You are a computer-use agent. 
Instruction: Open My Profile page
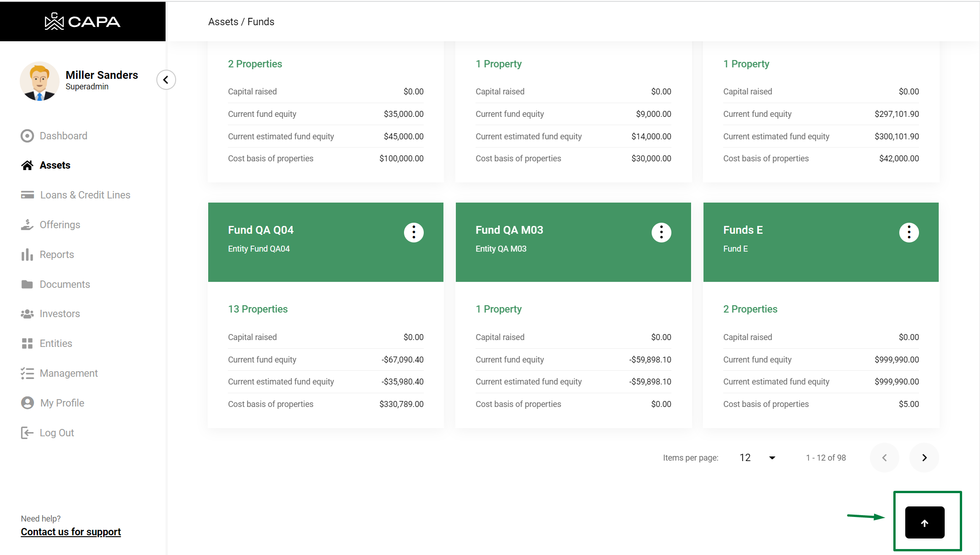click(x=62, y=403)
